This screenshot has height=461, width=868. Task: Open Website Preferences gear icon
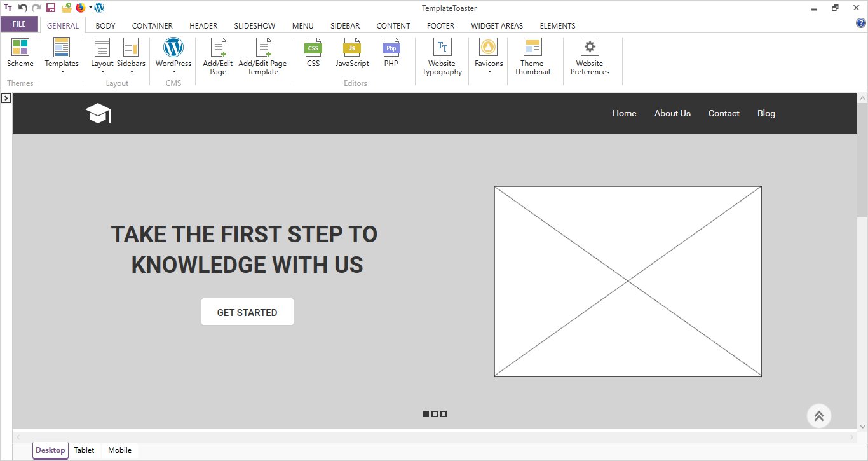(590, 48)
